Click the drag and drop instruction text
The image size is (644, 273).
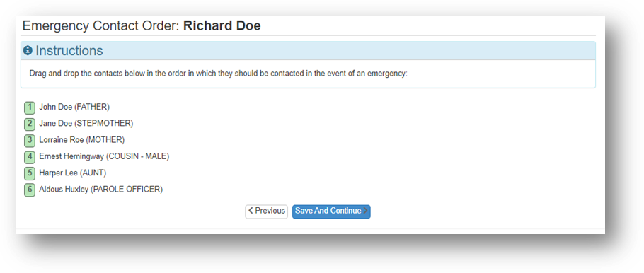[218, 74]
